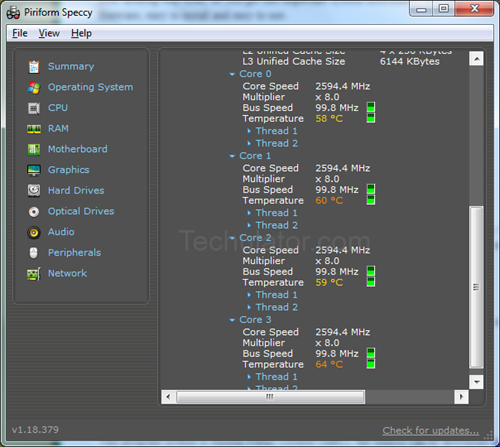The width and height of the screenshot is (500, 447).
Task: Collapse the Core 0 tree node
Action: click(x=232, y=74)
